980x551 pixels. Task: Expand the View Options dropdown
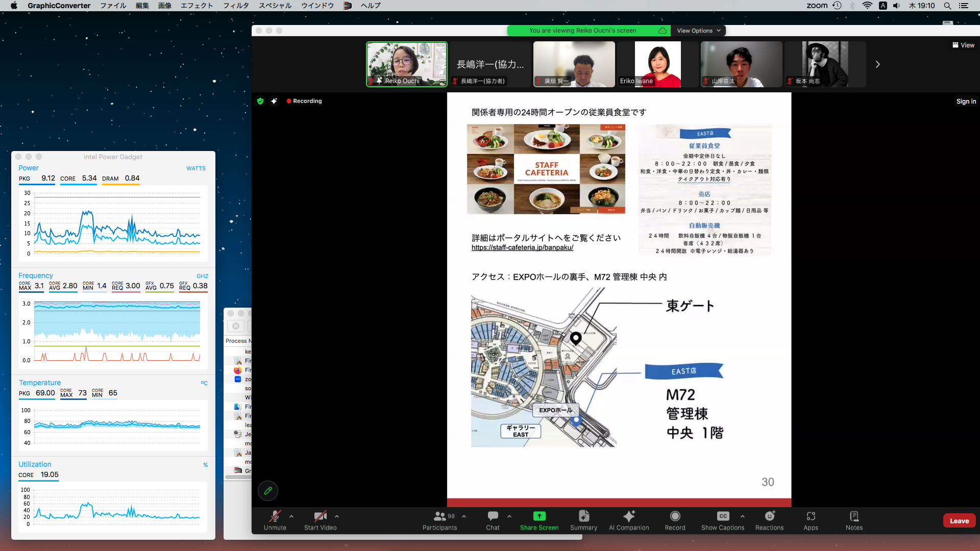[x=698, y=31]
